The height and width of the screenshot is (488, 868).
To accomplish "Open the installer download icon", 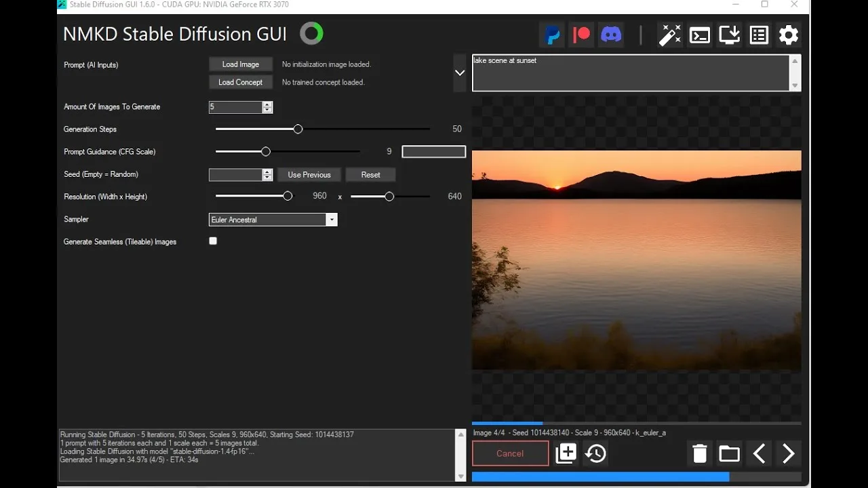I will pyautogui.click(x=730, y=35).
